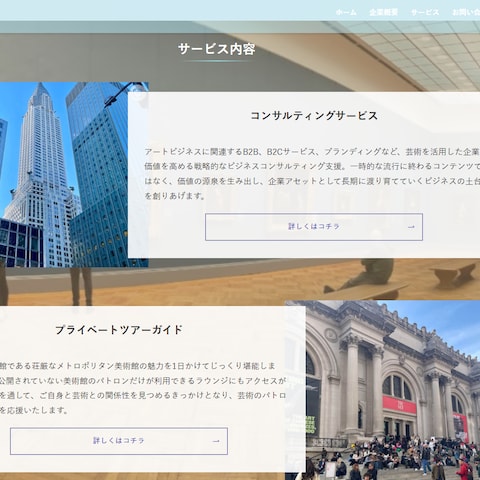Click 詳しくはコチラ under プライベートツアーガイド
Image resolution: width=480 pixels, height=480 pixels.
(119, 441)
